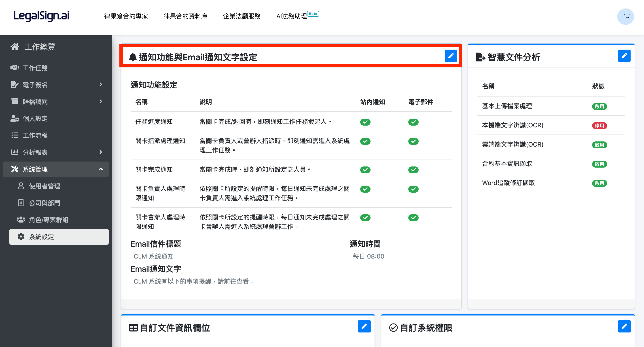Expand the 分析報表 submenu chevron
The height and width of the screenshot is (347, 644).
coord(101,152)
